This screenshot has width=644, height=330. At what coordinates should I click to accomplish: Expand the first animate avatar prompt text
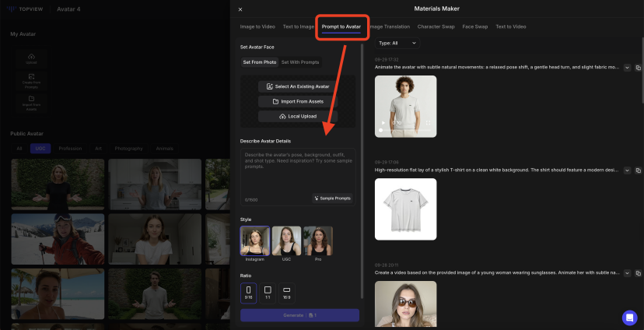pyautogui.click(x=627, y=68)
